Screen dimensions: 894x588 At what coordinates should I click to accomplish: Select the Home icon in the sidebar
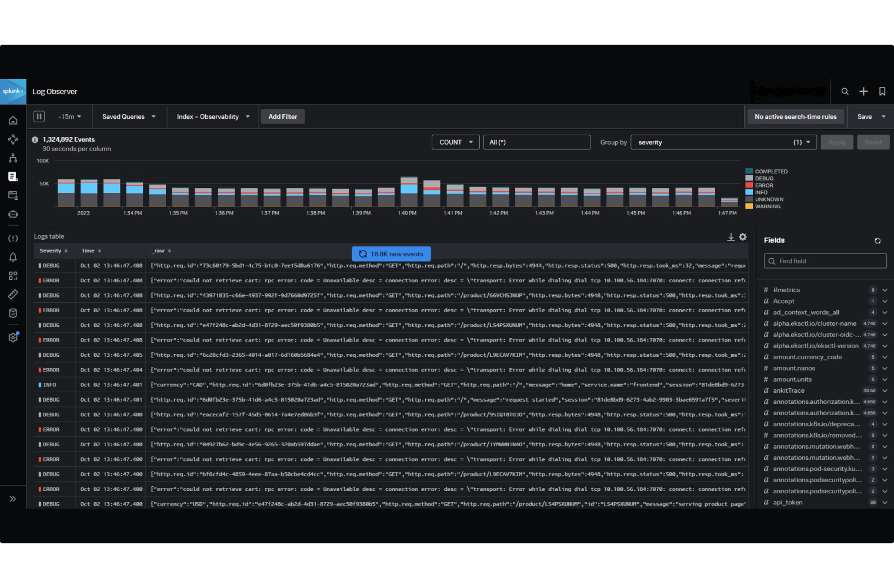click(13, 120)
